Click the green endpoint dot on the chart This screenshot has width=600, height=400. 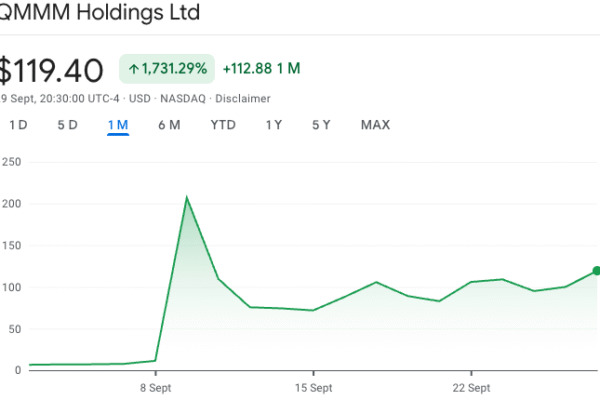[x=596, y=270]
